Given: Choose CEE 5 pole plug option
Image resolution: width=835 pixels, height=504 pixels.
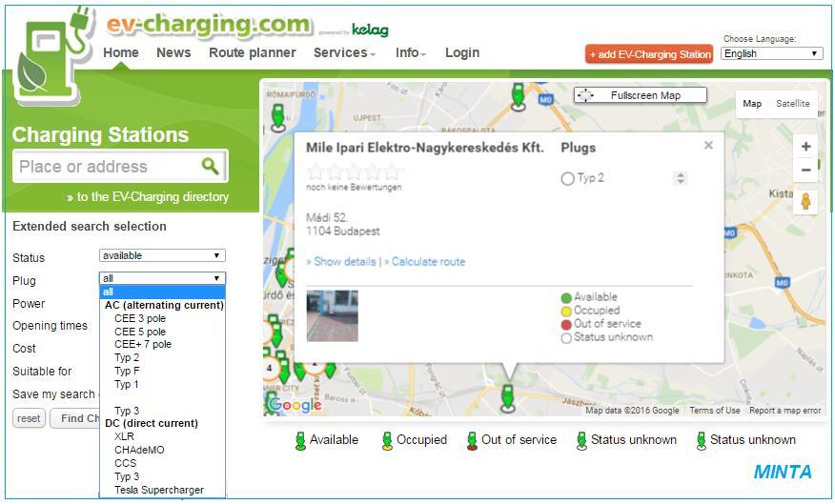Looking at the screenshot, I should (140, 332).
